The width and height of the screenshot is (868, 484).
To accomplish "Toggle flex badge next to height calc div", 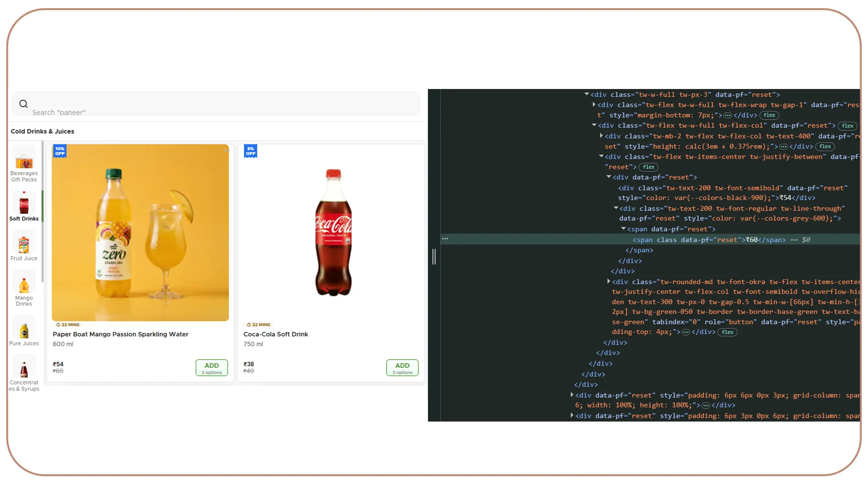I will click(x=825, y=146).
